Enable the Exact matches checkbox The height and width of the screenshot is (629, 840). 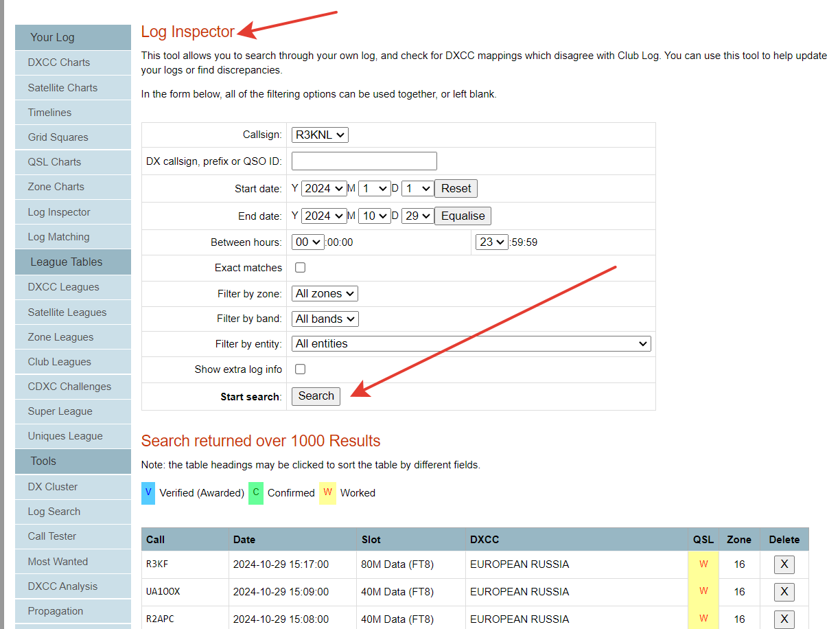click(300, 268)
